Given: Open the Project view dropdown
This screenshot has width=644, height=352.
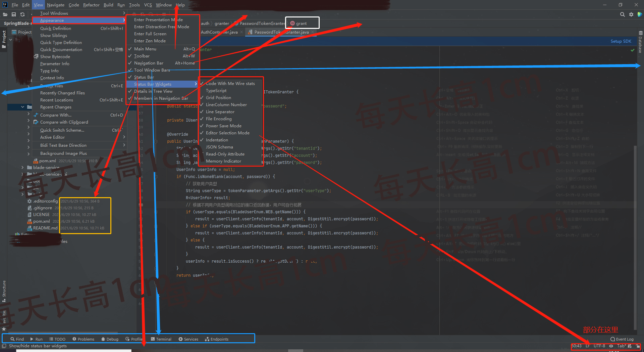Looking at the screenshot, I should (x=22, y=32).
